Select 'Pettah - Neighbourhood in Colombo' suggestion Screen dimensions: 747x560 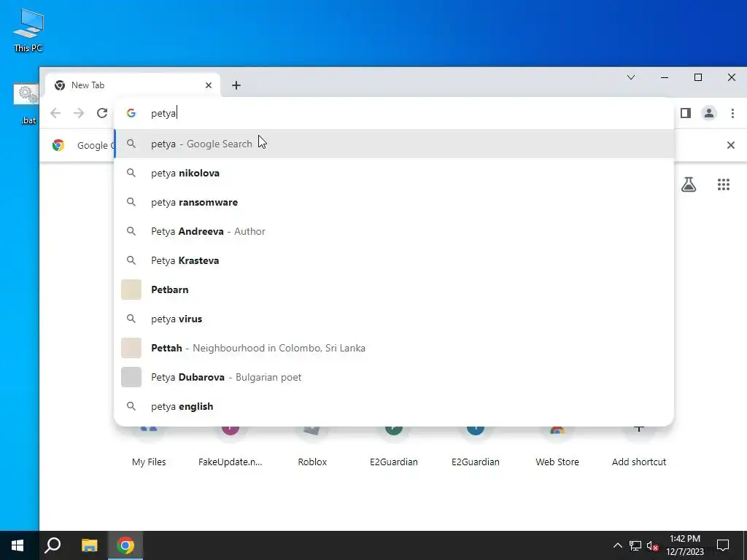(393, 348)
